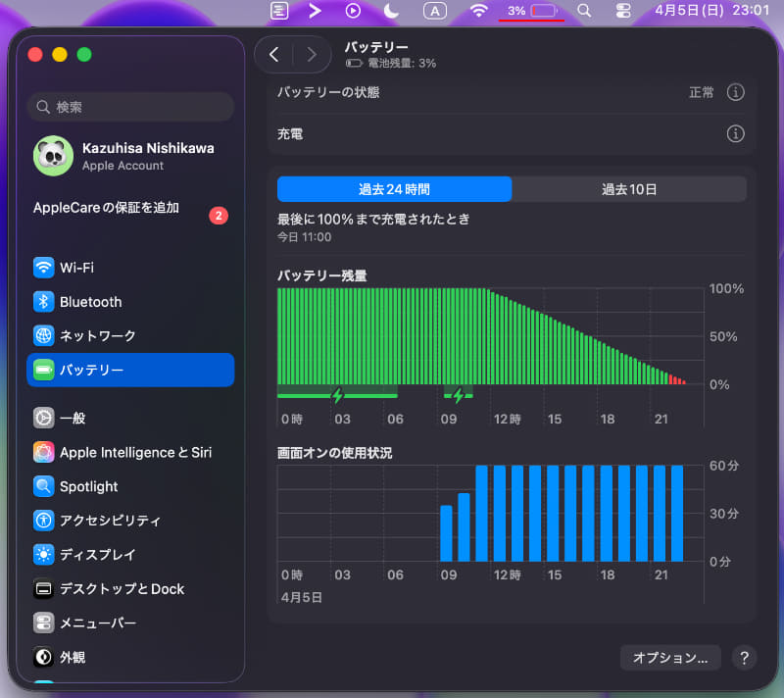The width and height of the screenshot is (784, 698).
Task: Open Control Center from the menu bar
Action: click(624, 11)
